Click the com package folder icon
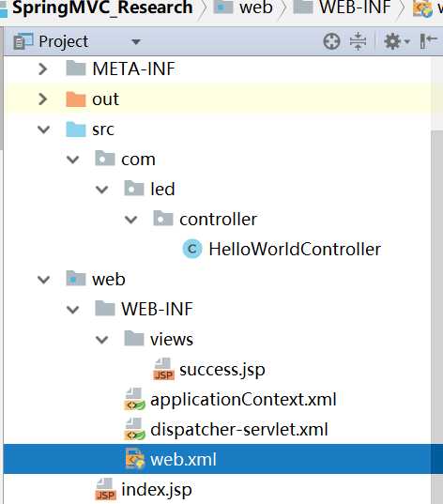 click(105, 159)
